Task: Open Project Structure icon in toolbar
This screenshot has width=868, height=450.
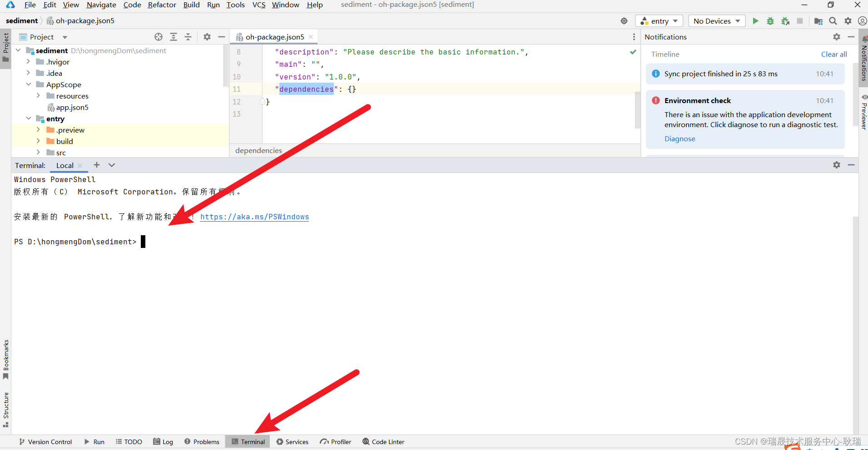Action: [818, 21]
